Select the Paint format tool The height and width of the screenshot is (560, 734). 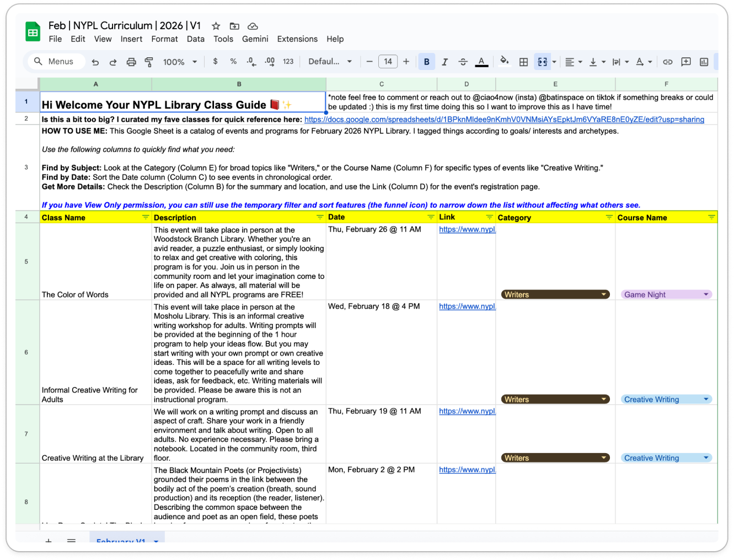[x=149, y=62]
